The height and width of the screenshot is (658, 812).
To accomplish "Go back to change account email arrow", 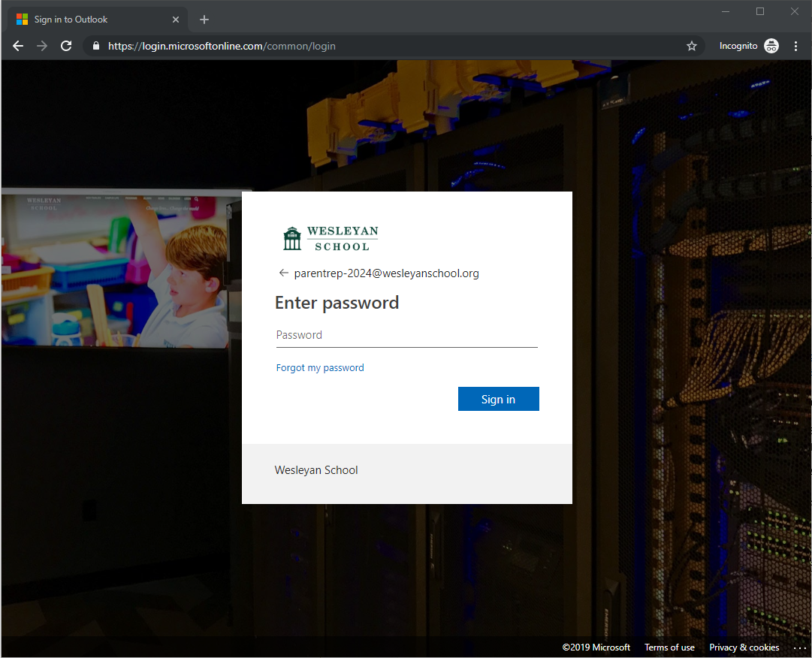I will (283, 273).
